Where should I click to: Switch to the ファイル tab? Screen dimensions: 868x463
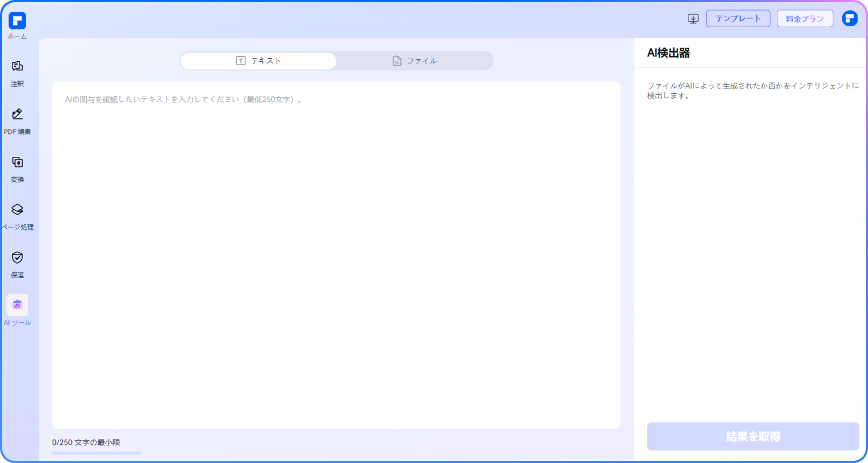coord(415,61)
